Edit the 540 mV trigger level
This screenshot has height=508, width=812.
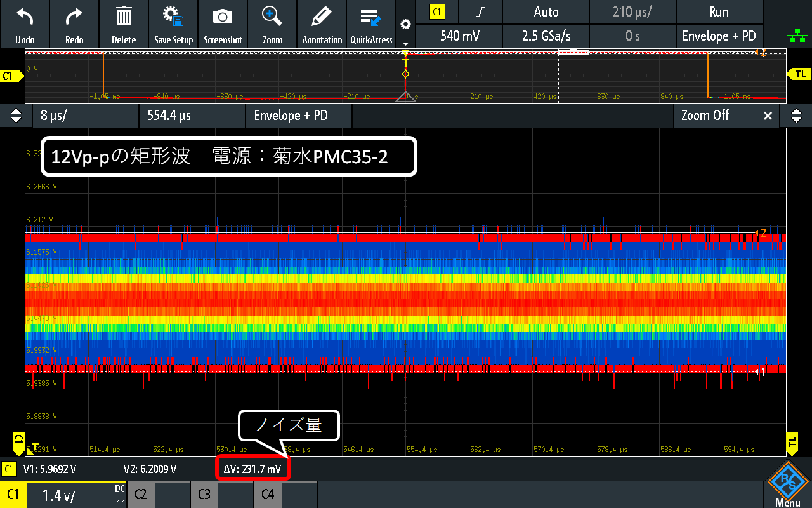(x=459, y=36)
